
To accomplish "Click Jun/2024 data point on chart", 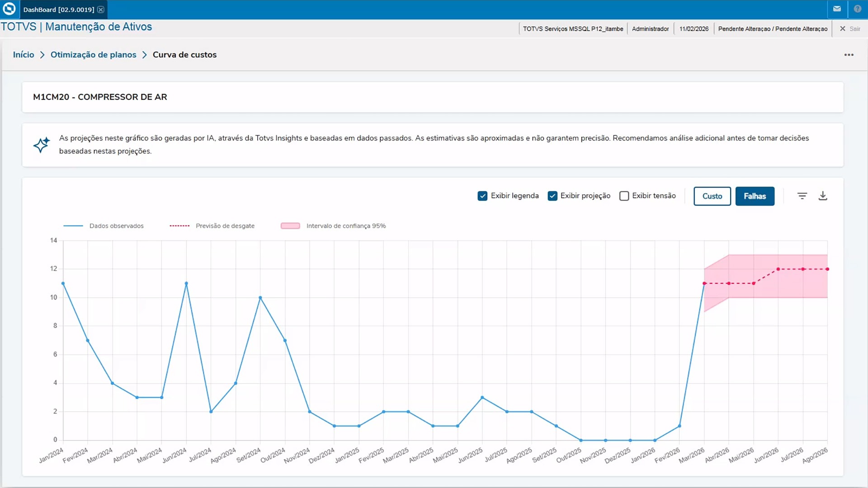I will pos(186,283).
